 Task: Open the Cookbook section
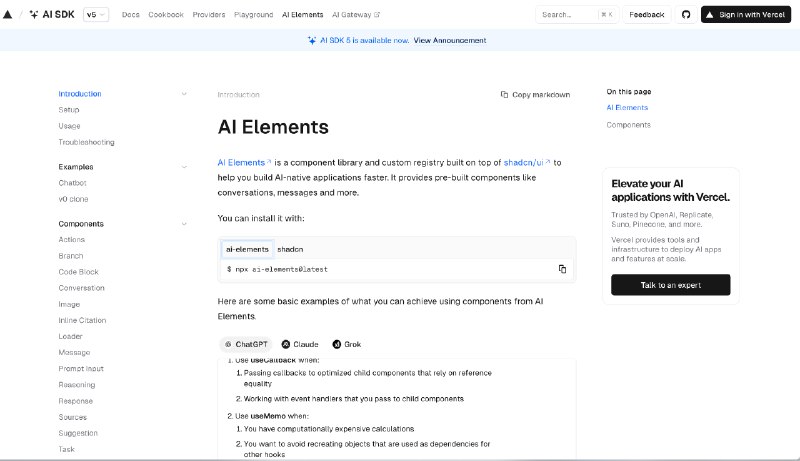[x=166, y=15]
